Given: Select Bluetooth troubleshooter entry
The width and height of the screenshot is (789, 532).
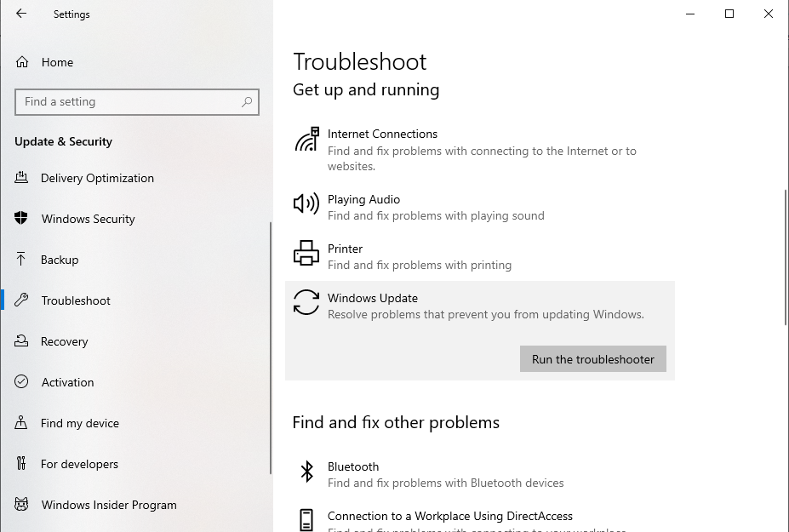Looking at the screenshot, I should coord(479,473).
